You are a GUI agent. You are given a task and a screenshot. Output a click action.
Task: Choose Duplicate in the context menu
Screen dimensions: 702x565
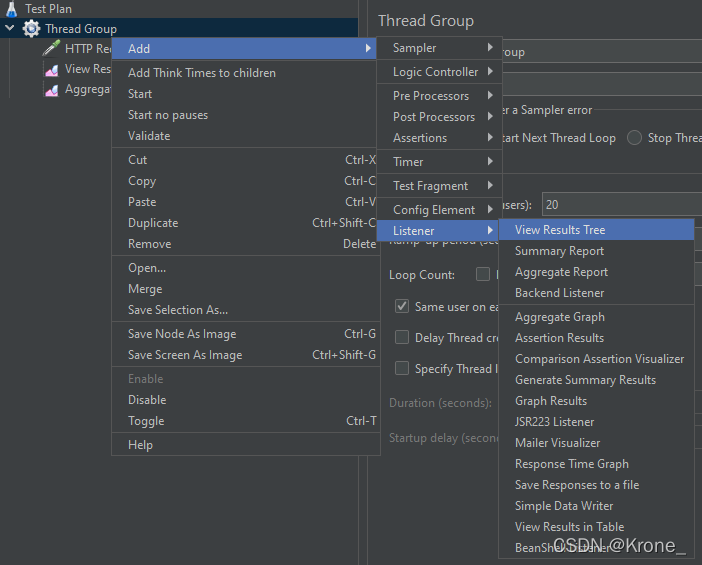coord(244,223)
